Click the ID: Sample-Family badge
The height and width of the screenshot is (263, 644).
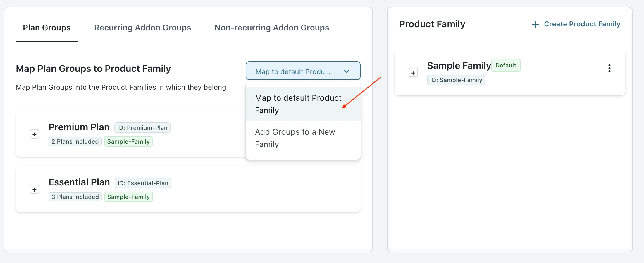[456, 80]
